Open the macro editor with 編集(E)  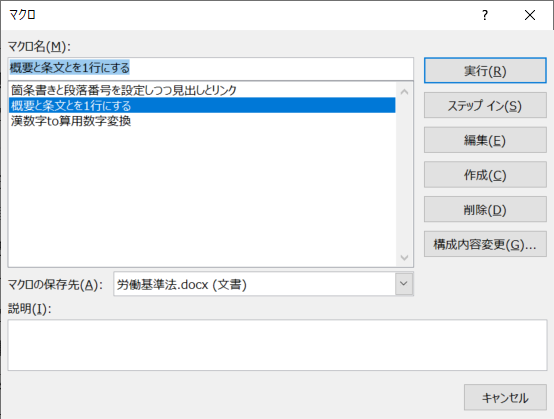pyautogui.click(x=485, y=140)
